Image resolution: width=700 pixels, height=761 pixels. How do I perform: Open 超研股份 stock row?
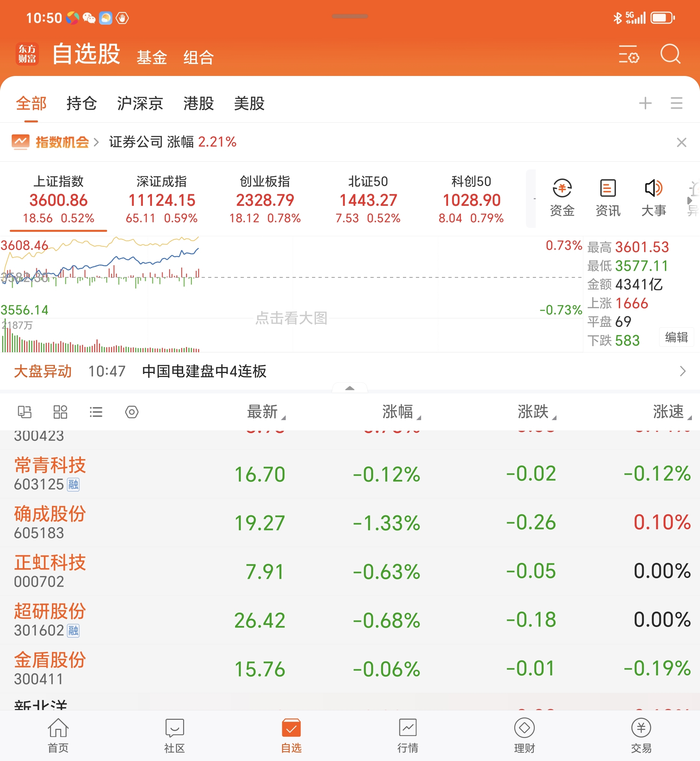pos(350,620)
